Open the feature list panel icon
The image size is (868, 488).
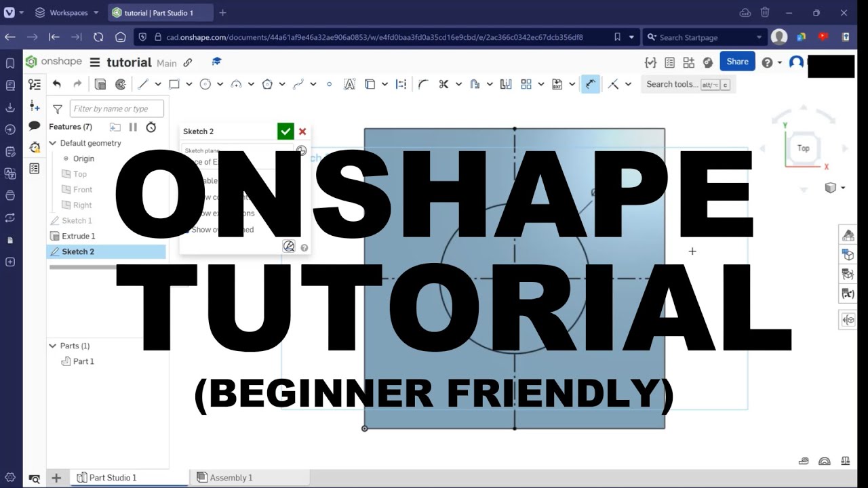[x=35, y=84]
